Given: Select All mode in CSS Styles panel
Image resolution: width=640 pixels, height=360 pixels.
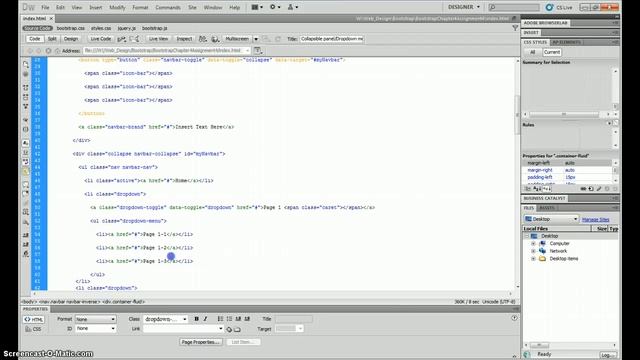Looking at the screenshot, I should (x=533, y=52).
